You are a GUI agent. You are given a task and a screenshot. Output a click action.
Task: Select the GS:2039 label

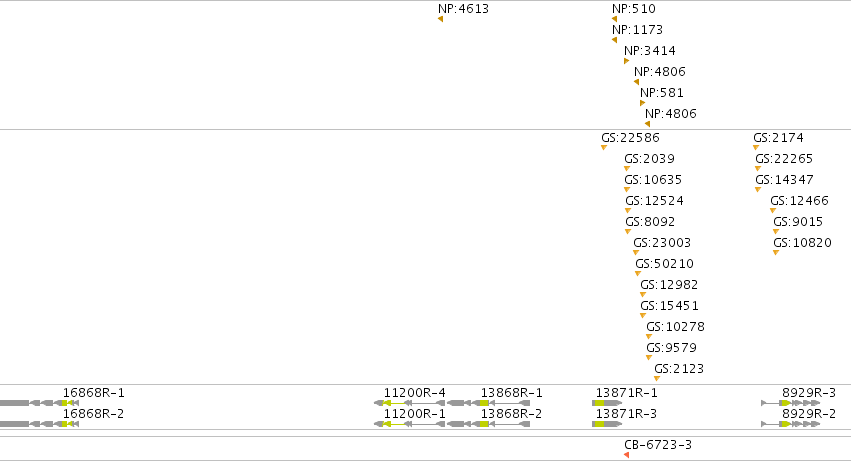click(649, 159)
